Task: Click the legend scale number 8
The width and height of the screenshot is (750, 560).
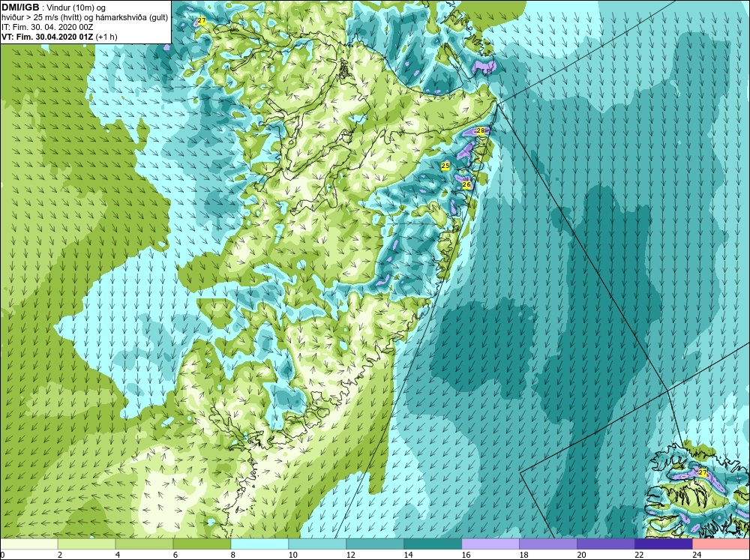Action: 233,555
